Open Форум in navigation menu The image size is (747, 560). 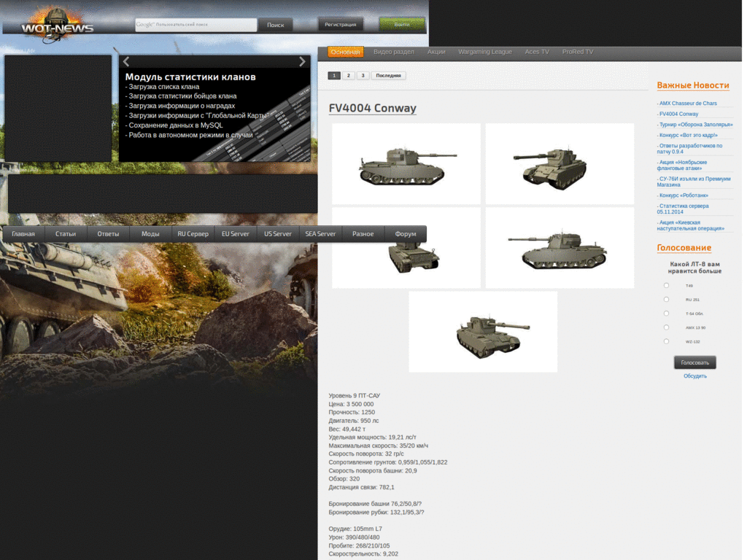[406, 234]
